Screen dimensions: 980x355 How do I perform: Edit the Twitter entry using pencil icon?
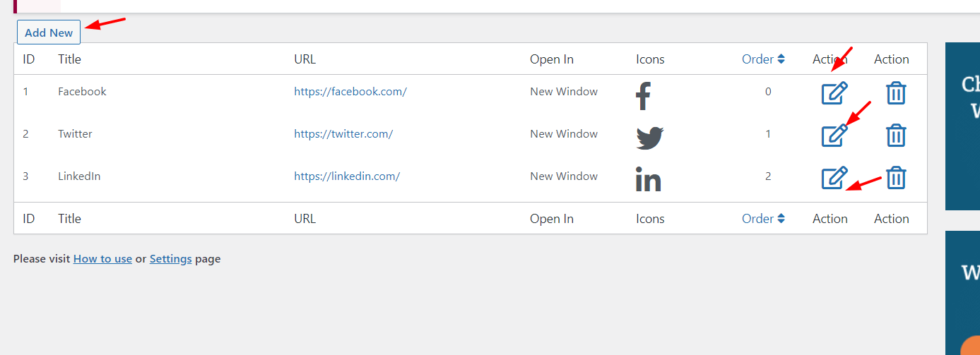point(834,135)
